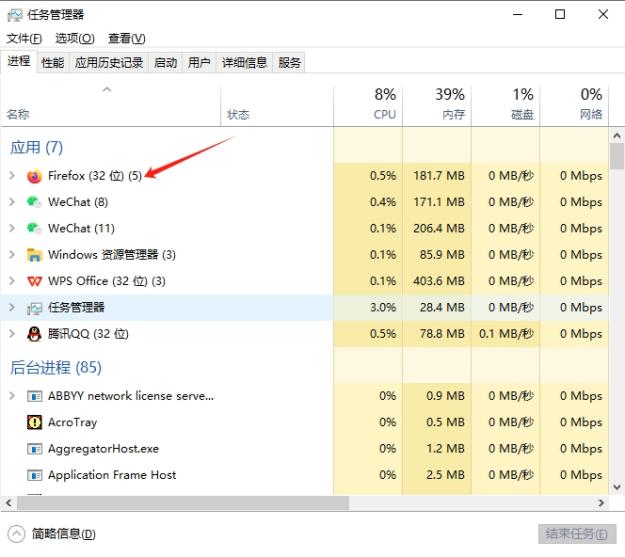Sort by the 内存 column header
625x557 pixels.
pos(437,106)
